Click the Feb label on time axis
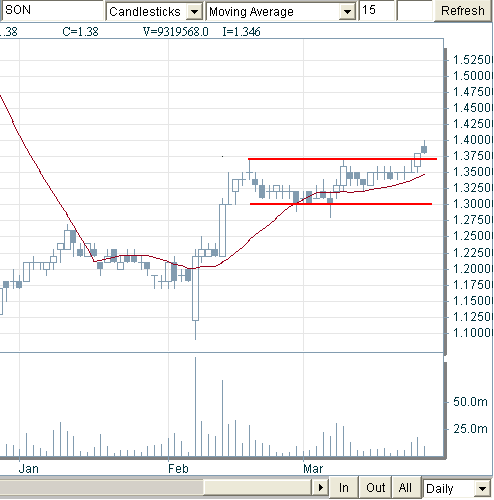494x500 pixels. (x=178, y=469)
